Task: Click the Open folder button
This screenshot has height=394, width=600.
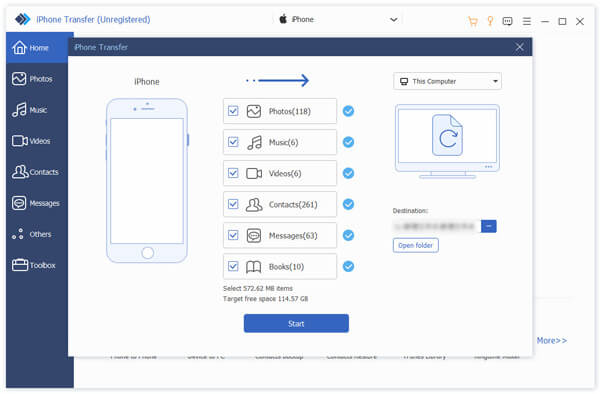Action: click(x=416, y=245)
